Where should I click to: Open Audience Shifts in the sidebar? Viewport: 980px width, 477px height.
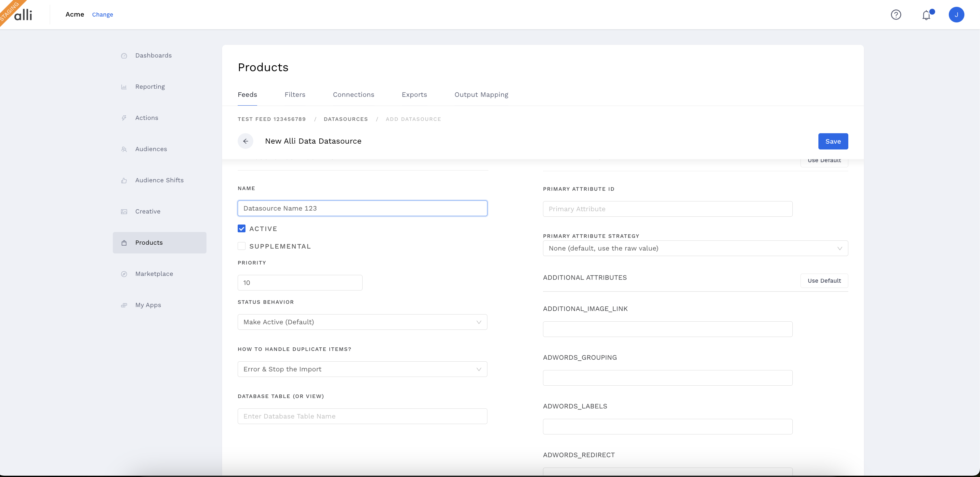159,180
